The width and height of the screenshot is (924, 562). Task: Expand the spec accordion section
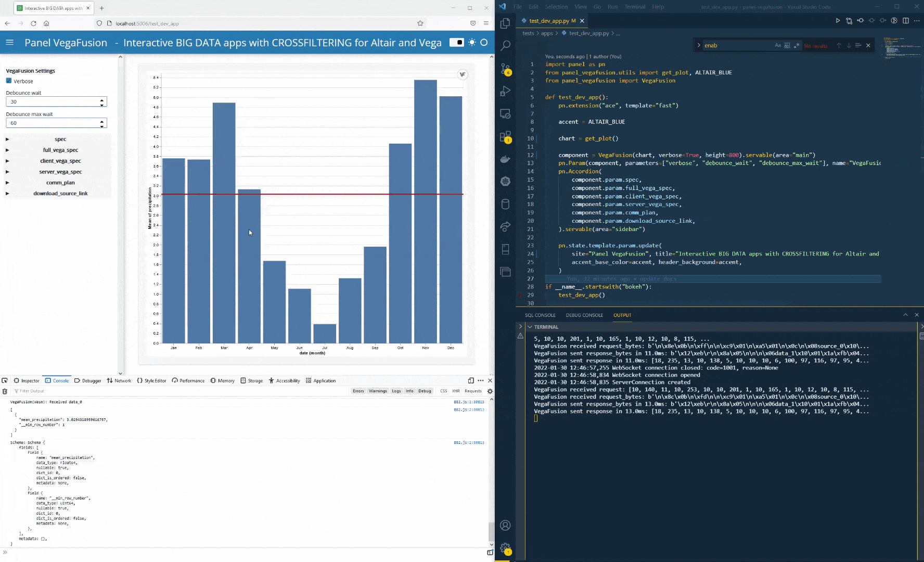click(x=60, y=139)
